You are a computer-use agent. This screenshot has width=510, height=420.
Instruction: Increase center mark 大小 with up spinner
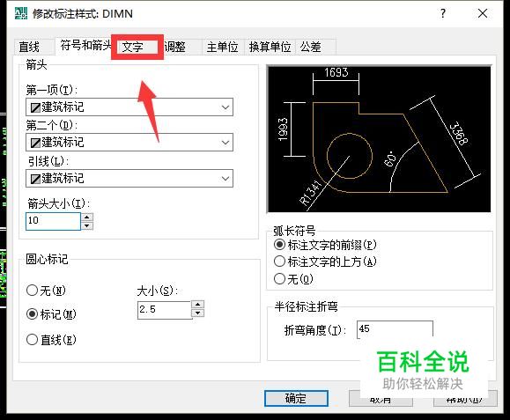[x=198, y=305]
